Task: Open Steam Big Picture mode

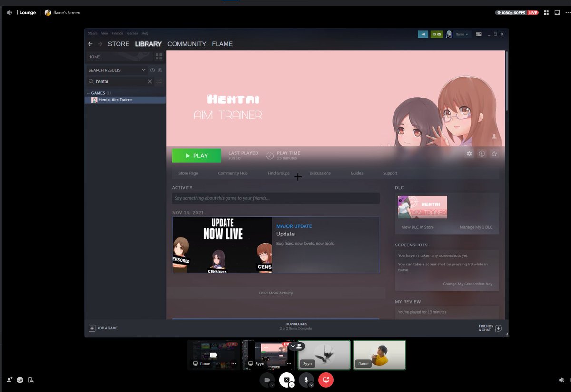Action: point(478,34)
